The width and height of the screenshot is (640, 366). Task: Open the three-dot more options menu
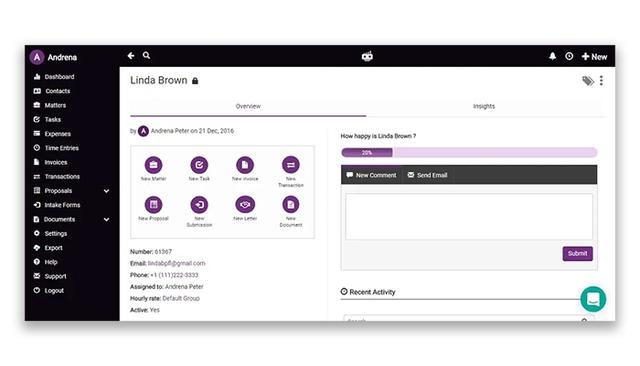coord(601,81)
